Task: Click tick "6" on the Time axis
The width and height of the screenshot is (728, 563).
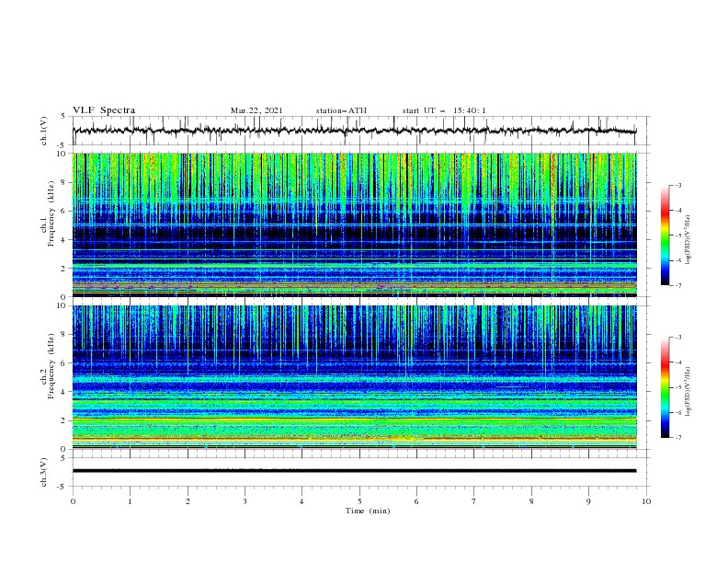Action: pos(416,501)
